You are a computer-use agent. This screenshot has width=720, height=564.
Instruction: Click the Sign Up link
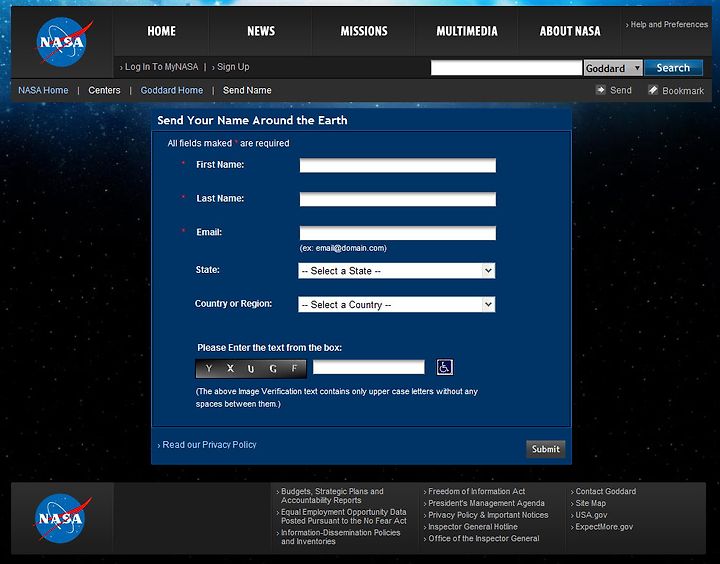[x=231, y=67]
